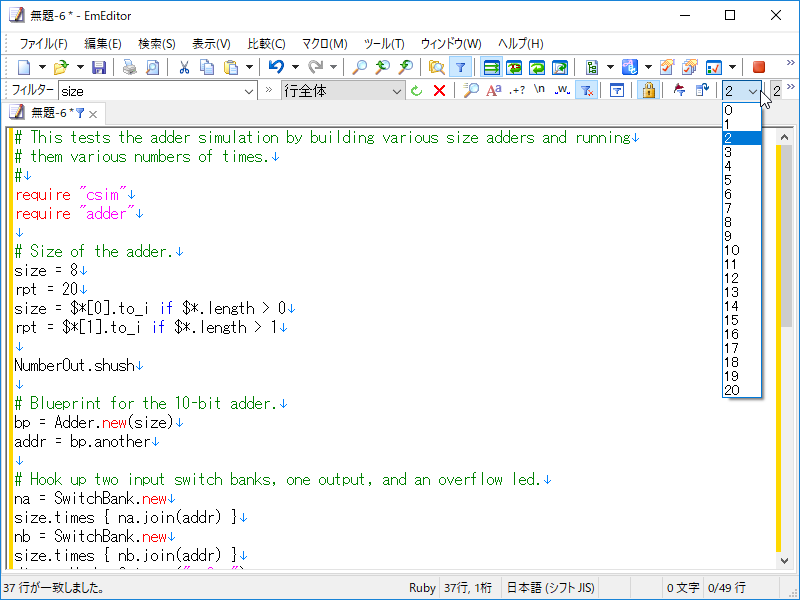
Task: Click the vertical scrollbar up arrow
Action: tap(785, 137)
